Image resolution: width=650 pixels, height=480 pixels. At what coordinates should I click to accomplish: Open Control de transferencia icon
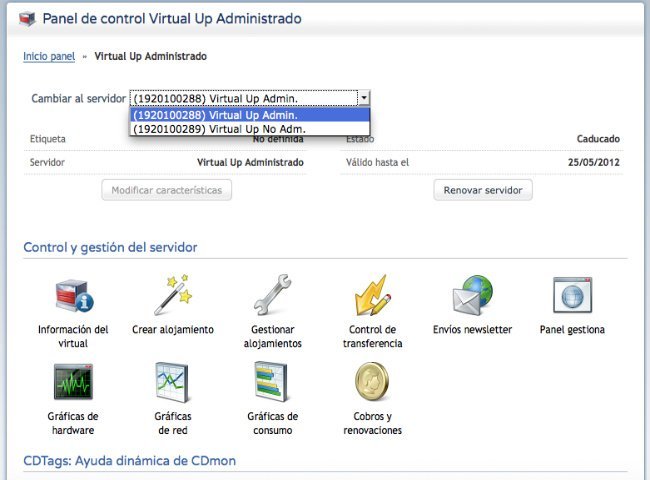coord(372,296)
